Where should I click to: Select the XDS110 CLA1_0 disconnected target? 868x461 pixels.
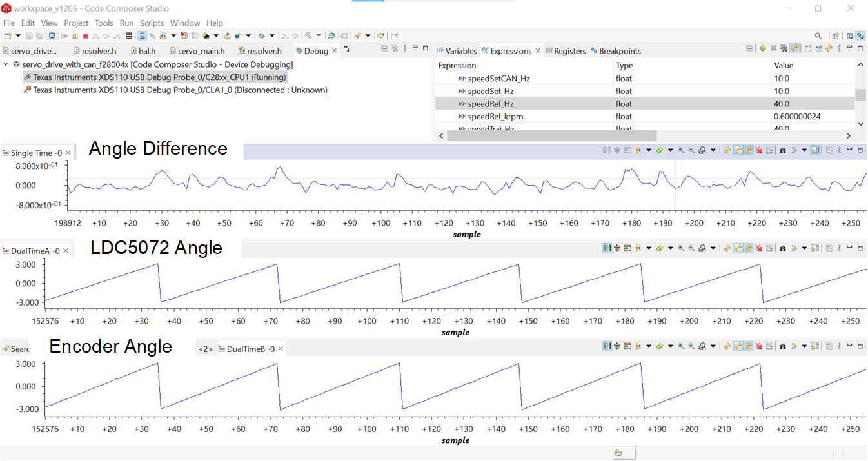180,90
